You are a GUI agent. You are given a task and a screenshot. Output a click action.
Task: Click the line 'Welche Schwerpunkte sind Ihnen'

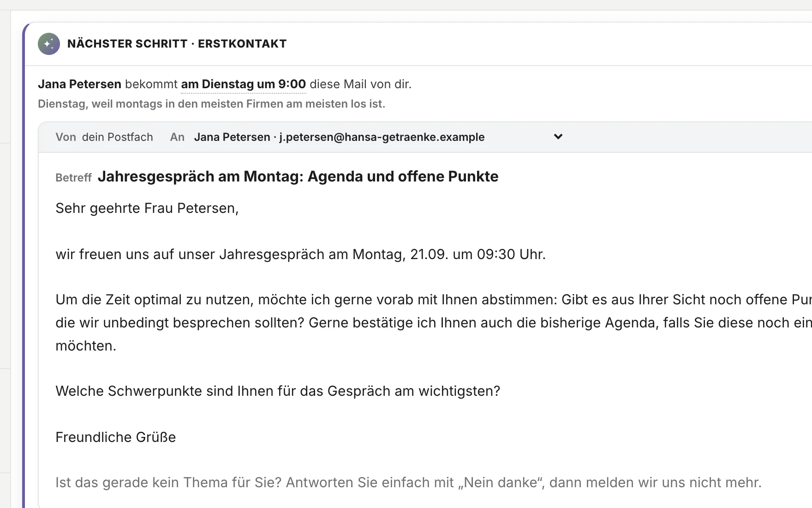pos(278,391)
